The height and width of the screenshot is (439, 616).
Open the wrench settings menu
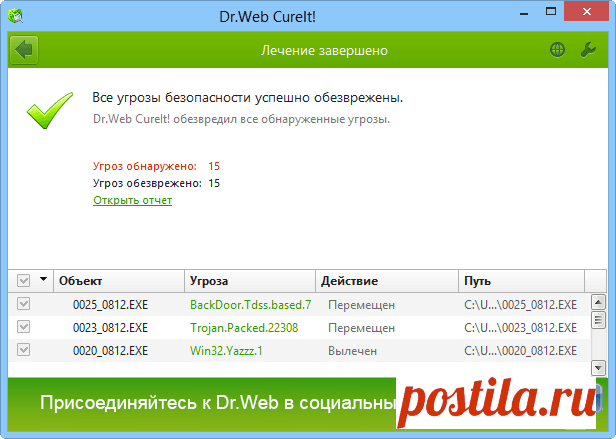point(588,49)
